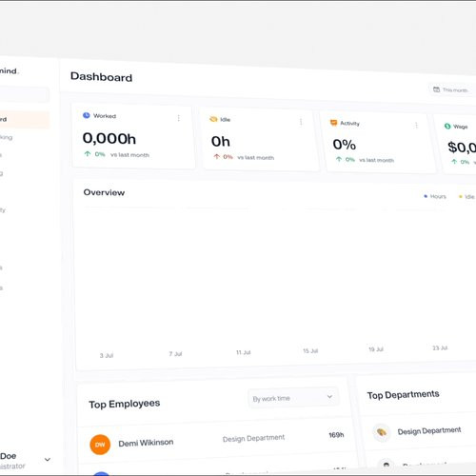Open the By work time dropdown

click(x=293, y=398)
